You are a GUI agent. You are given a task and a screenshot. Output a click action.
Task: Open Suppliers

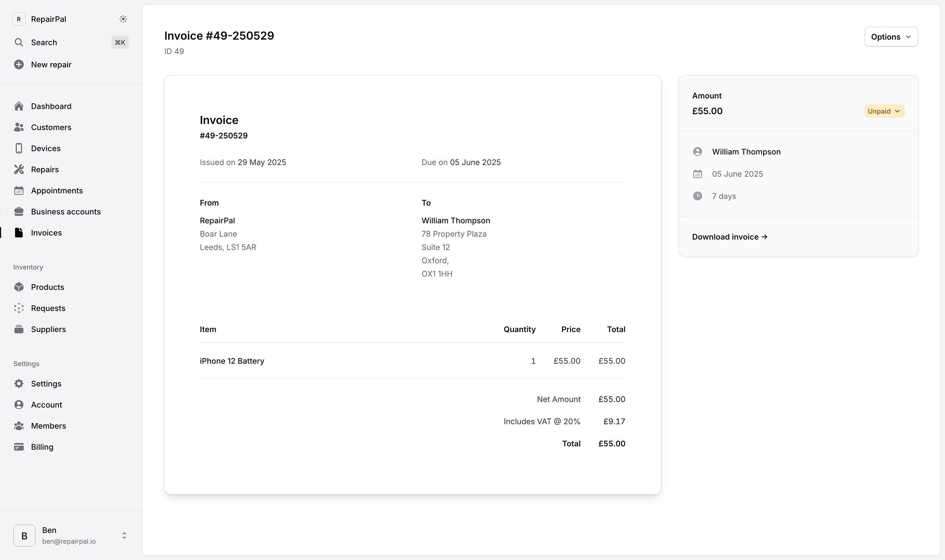(49, 329)
